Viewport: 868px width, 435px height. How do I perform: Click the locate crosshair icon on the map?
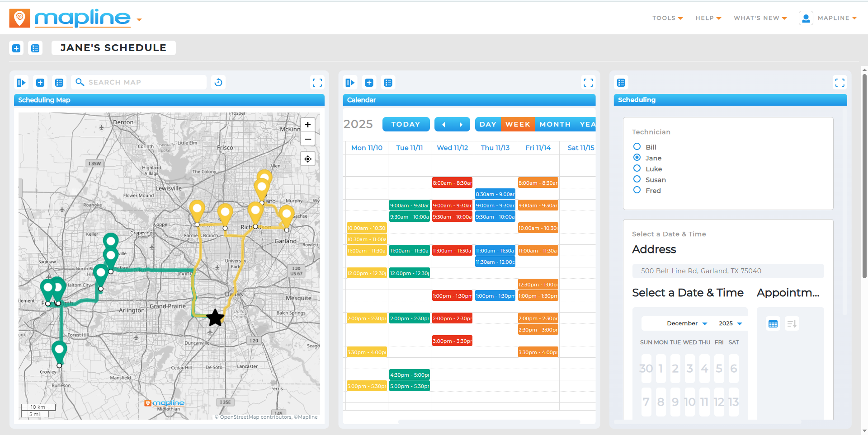coord(308,159)
